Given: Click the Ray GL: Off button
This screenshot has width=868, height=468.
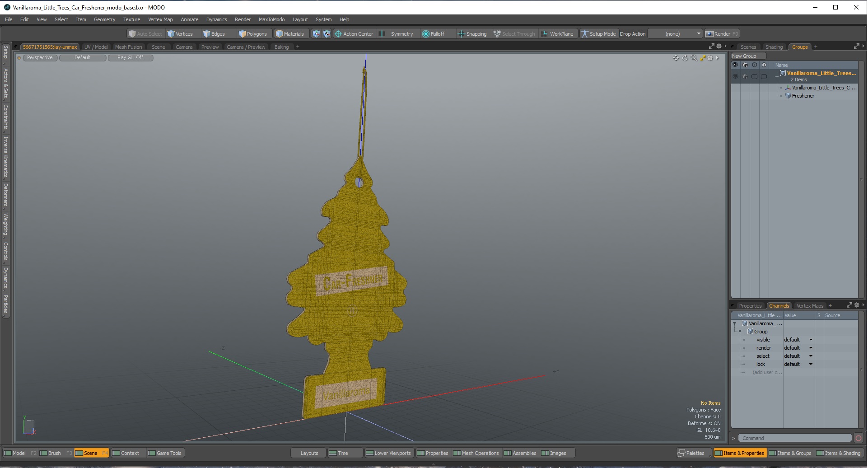Looking at the screenshot, I should 131,58.
